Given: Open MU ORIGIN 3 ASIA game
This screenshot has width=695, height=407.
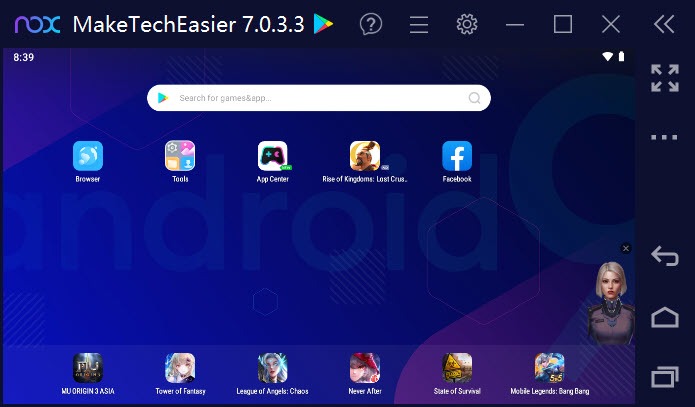Looking at the screenshot, I should tap(88, 368).
